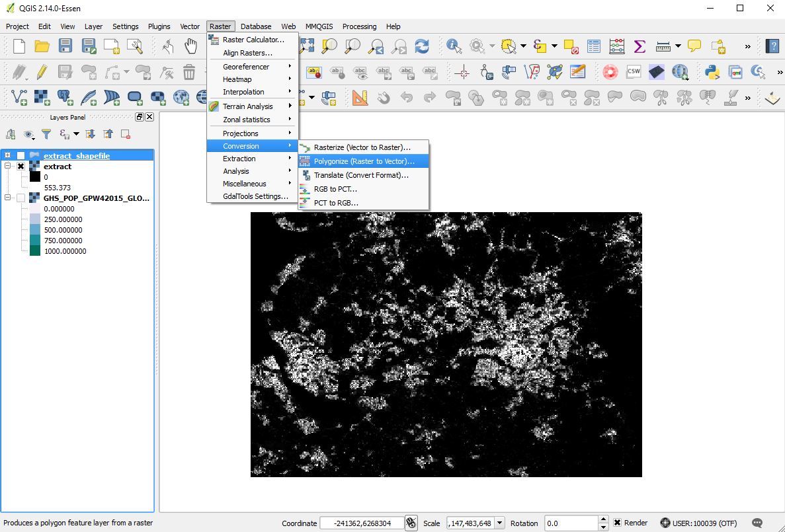The width and height of the screenshot is (785, 532).
Task: Collapse the GHS_POP_GPW42015 layer legend
Action: pyautogui.click(x=8, y=198)
